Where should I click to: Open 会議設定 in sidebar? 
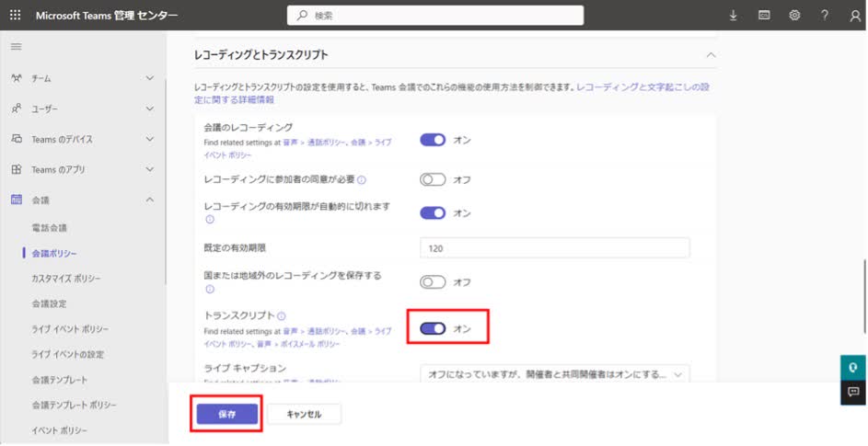(50, 303)
